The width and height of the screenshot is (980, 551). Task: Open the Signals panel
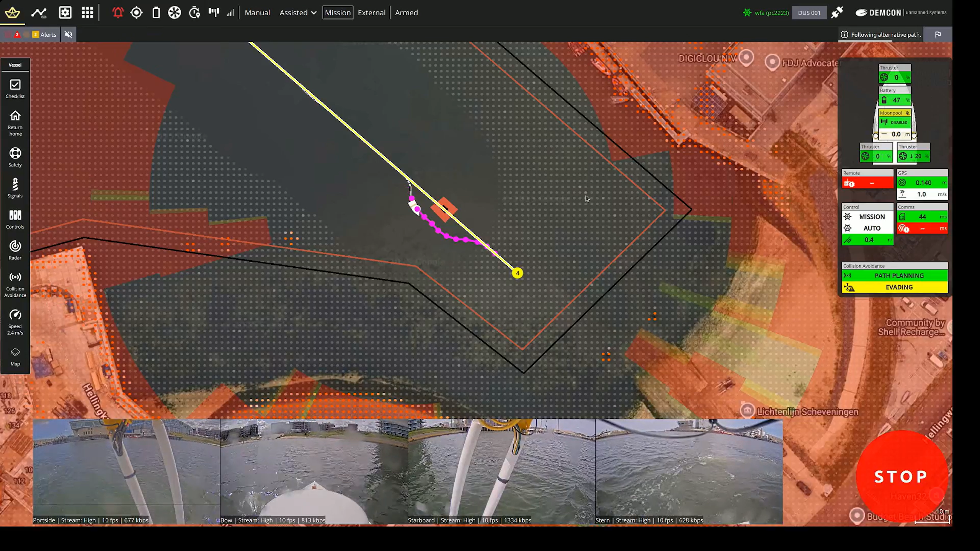click(x=15, y=188)
